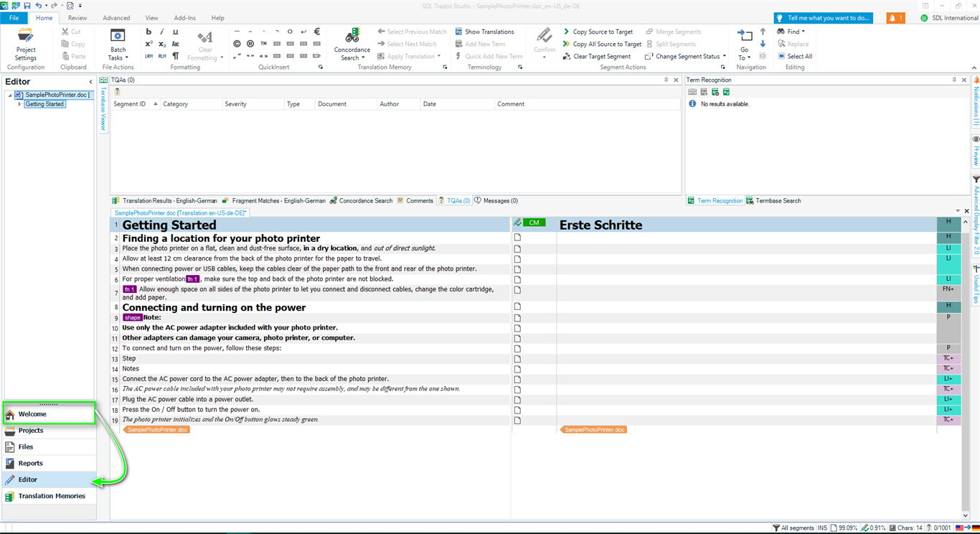Apply bold formatting with the b icon

point(149,32)
